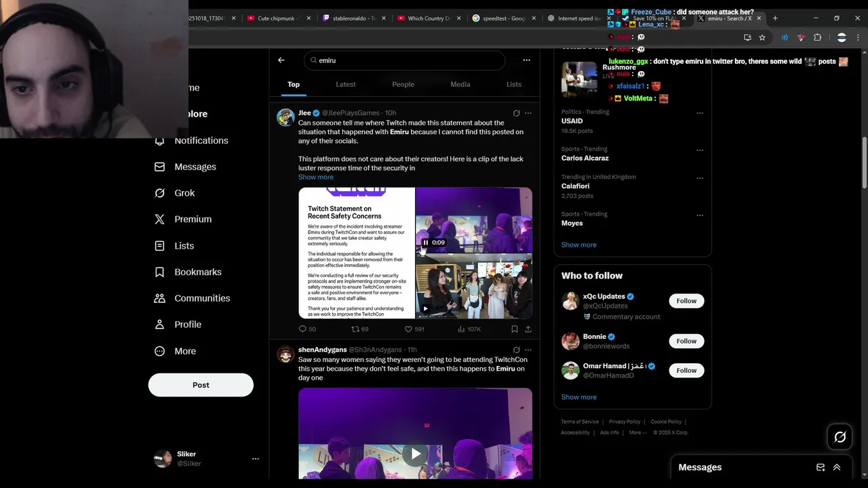Open the floating Grok button
Image resolution: width=868 pixels, height=488 pixels.
840,437
